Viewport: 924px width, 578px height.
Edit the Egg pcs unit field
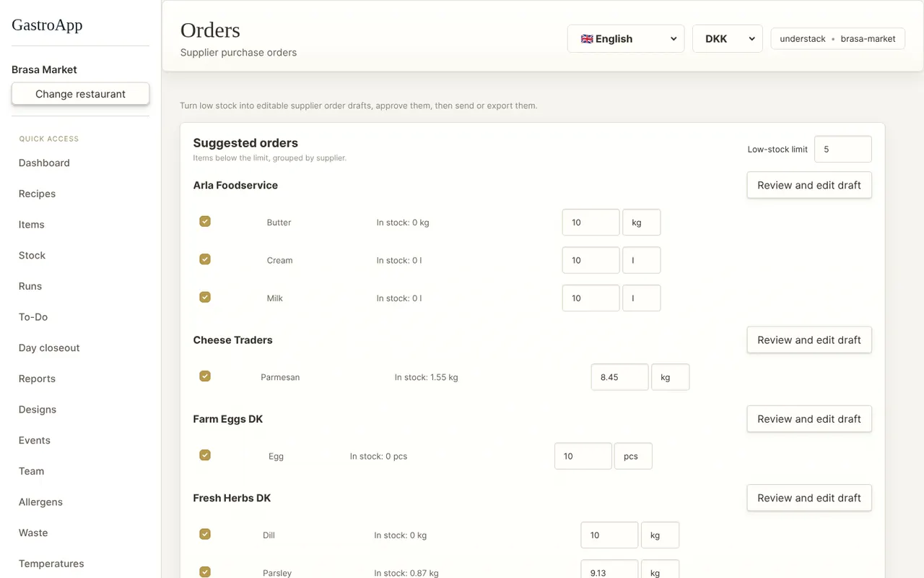click(x=633, y=456)
